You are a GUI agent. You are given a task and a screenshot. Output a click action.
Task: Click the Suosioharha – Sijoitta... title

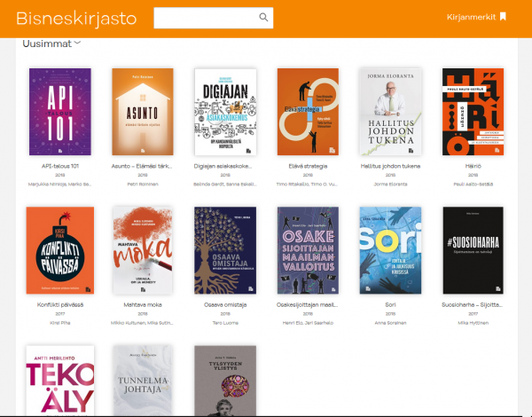472,304
